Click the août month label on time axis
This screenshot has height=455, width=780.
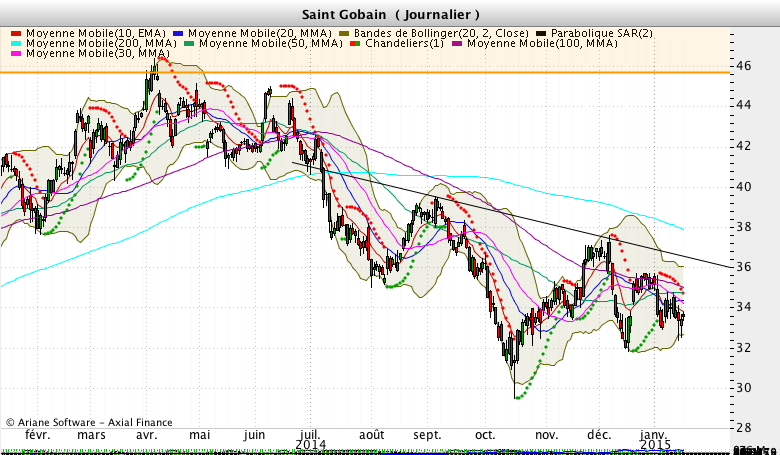[372, 435]
